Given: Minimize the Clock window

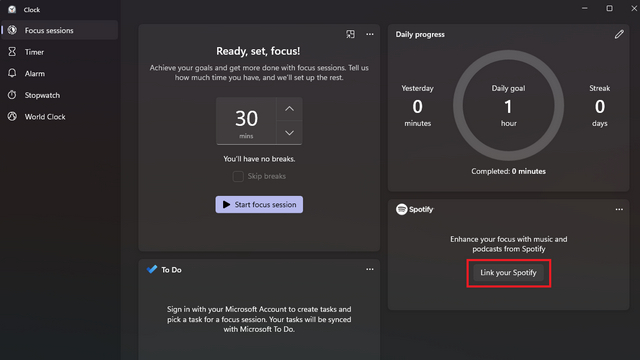Looking at the screenshot, I should tap(585, 8).
